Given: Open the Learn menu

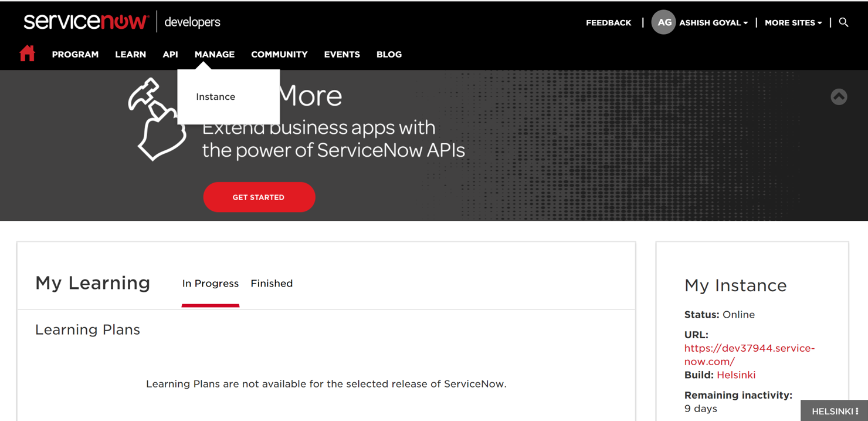Looking at the screenshot, I should click(x=130, y=54).
